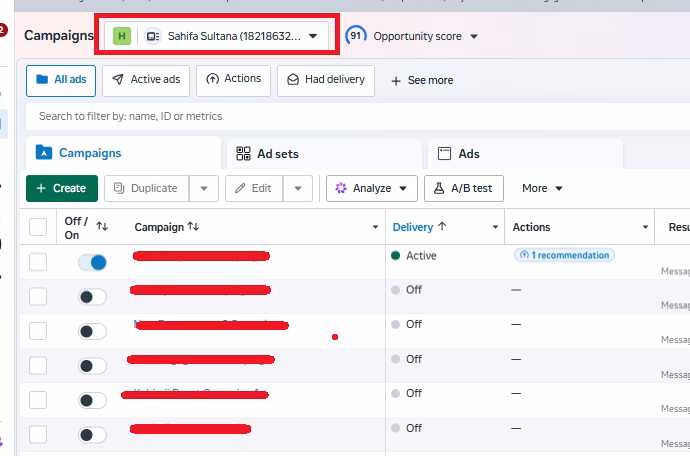Filter by Had delivery

326,81
